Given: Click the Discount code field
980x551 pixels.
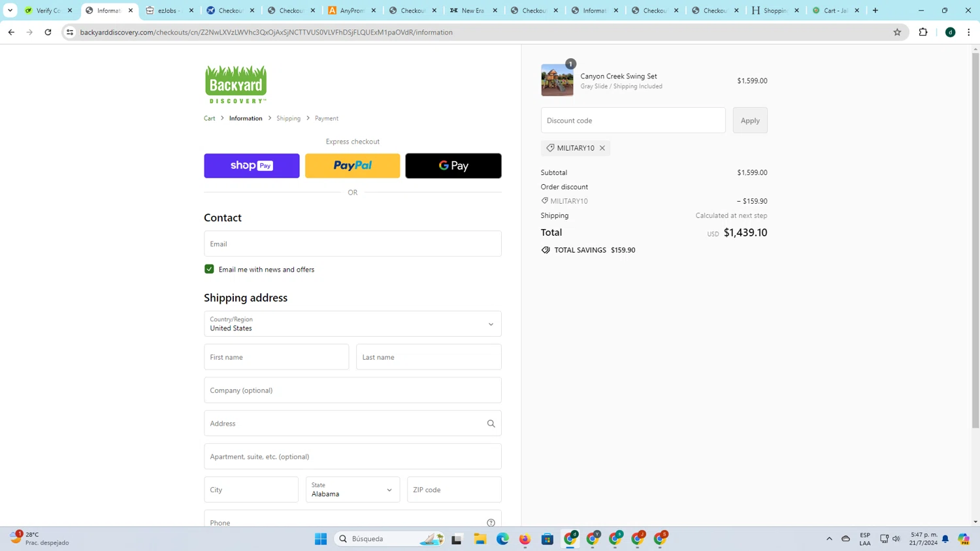Looking at the screenshot, I should coord(633,120).
